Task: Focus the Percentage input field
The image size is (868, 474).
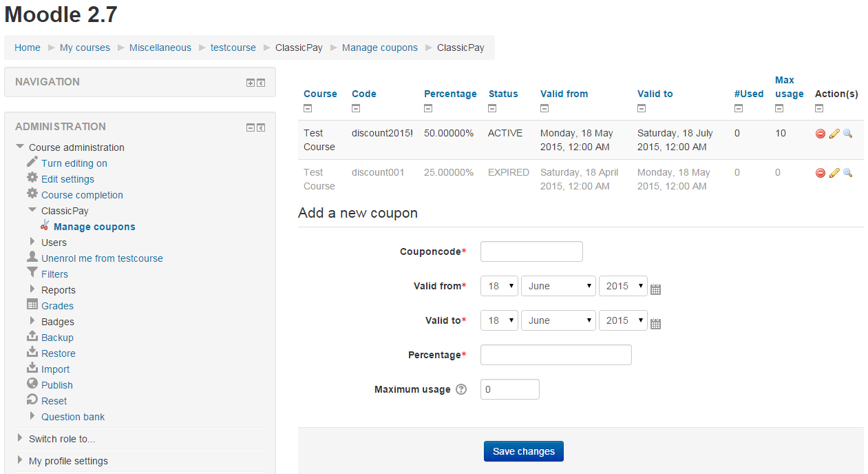Action: 556,355
